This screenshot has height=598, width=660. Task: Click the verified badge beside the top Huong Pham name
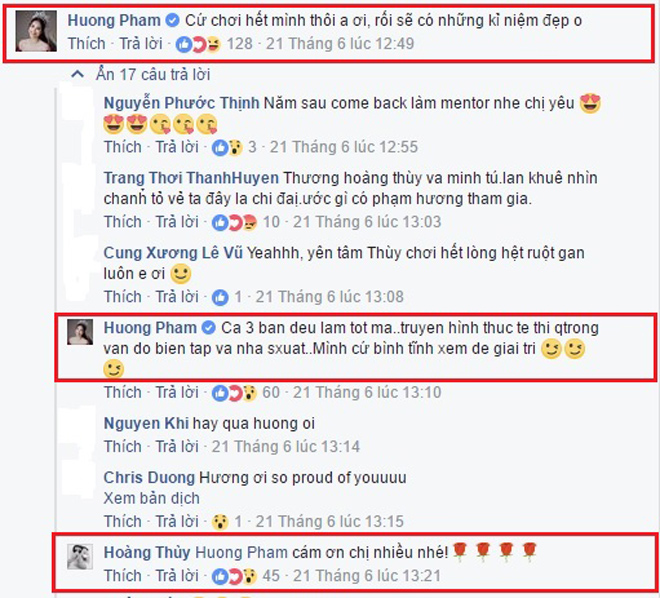click(x=172, y=20)
